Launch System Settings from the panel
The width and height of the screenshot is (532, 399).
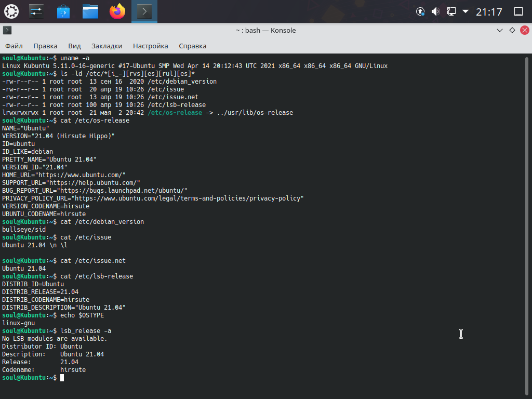pos(36,11)
